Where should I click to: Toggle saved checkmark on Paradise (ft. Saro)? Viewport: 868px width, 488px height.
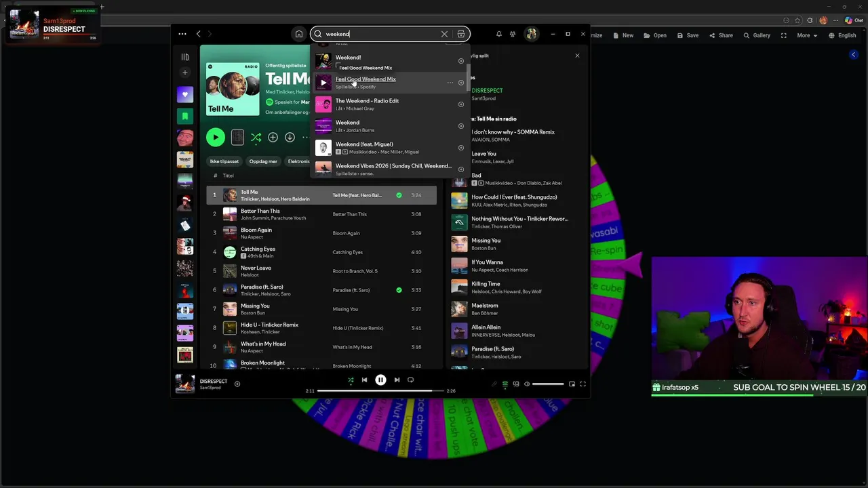tap(399, 290)
